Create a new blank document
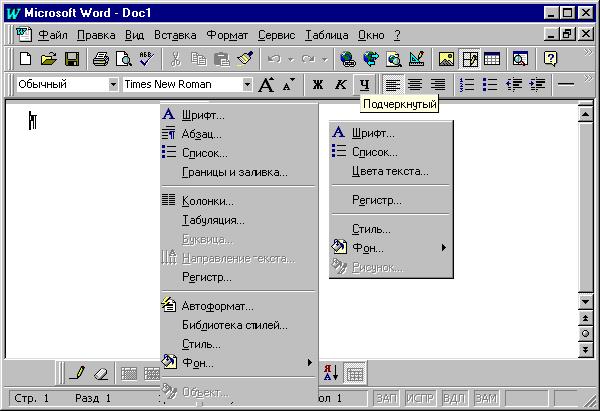Viewport: 600px width, 411px height. click(25, 59)
